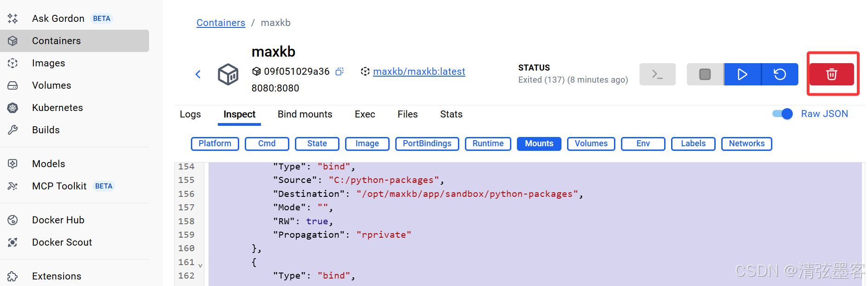Switch to the Bind mounts tab
Image resolution: width=868 pixels, height=286 pixels.
pos(305,114)
